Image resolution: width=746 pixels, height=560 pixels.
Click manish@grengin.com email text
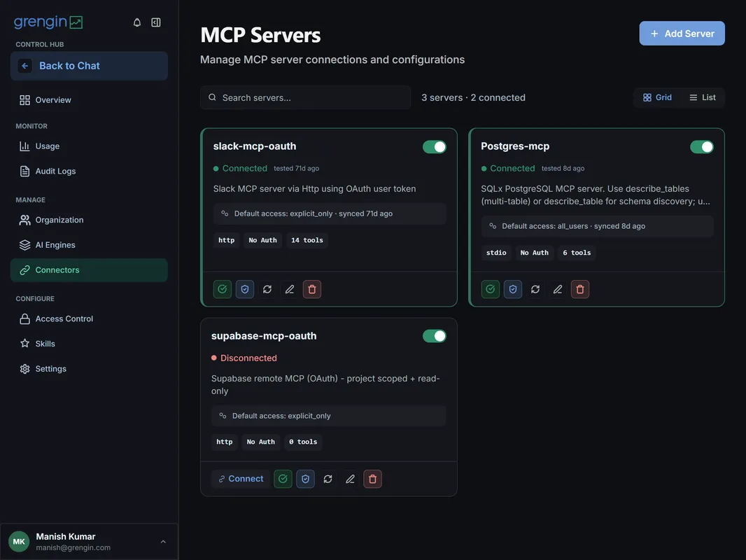(x=73, y=547)
